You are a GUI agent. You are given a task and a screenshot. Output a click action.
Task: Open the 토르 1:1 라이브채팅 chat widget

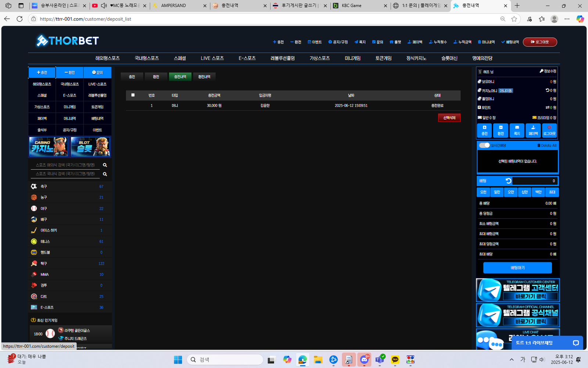[x=547, y=343]
